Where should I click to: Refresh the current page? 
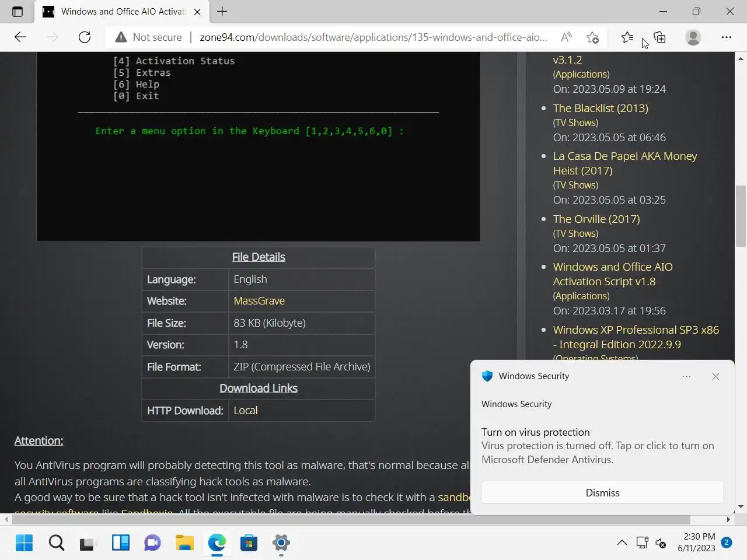click(x=85, y=37)
